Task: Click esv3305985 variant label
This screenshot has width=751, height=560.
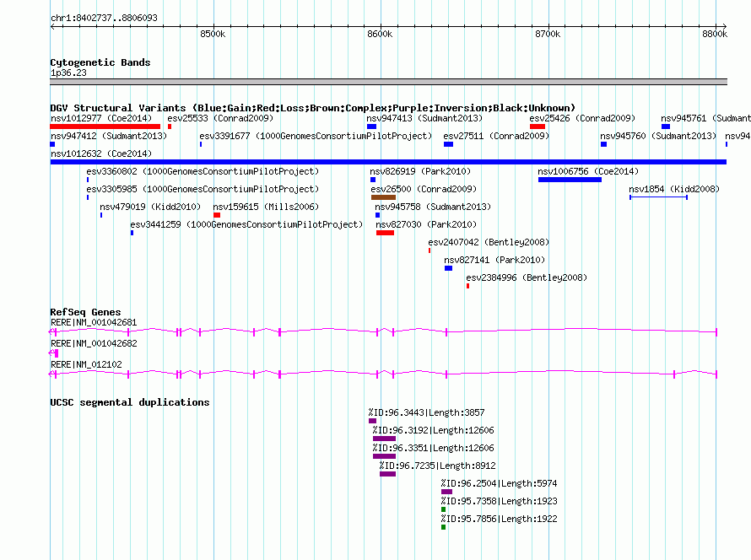Action: tap(203, 189)
